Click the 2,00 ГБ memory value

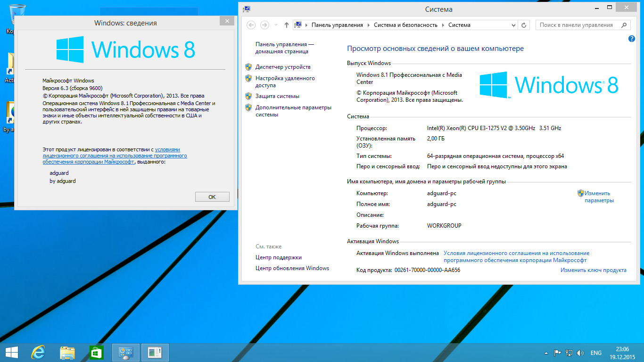point(436,139)
